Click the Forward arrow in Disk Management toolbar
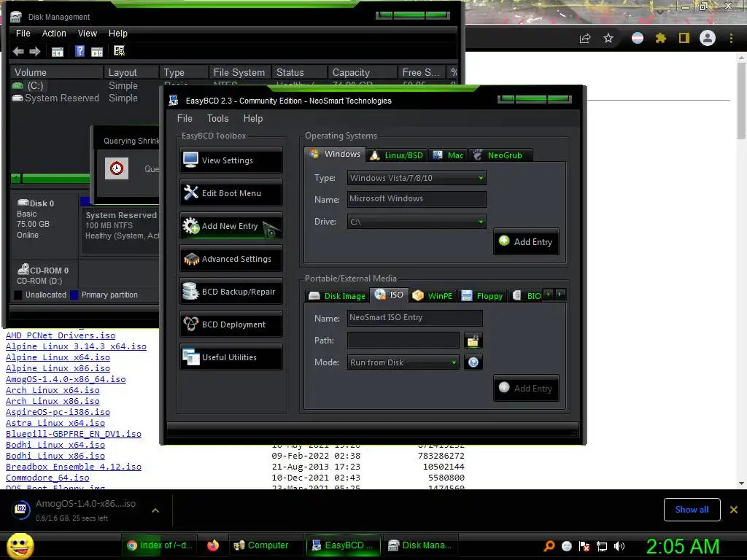The width and height of the screenshot is (747, 560). (35, 52)
